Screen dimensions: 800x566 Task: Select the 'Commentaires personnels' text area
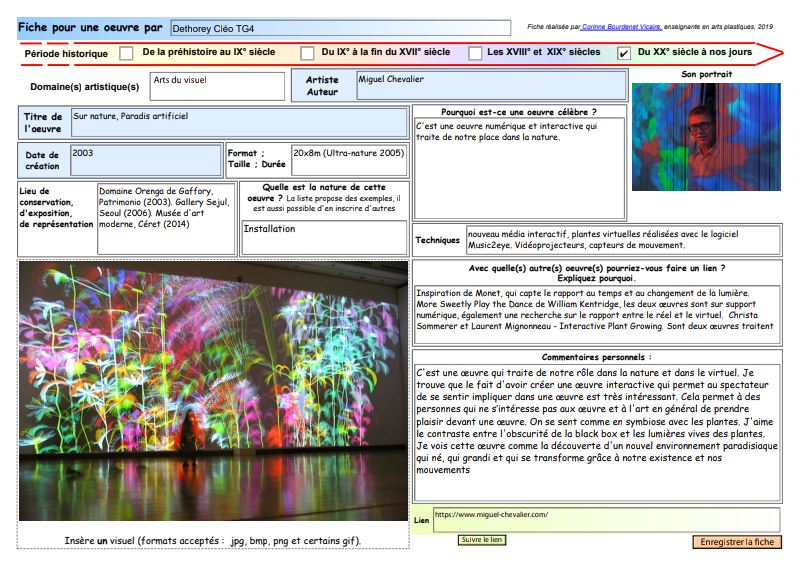597,432
